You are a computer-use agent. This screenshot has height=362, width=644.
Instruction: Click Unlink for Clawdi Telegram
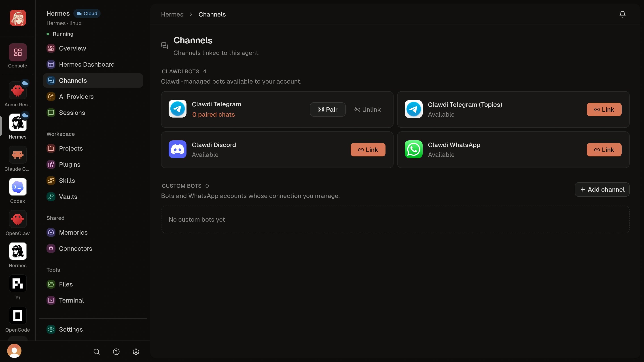(x=367, y=109)
